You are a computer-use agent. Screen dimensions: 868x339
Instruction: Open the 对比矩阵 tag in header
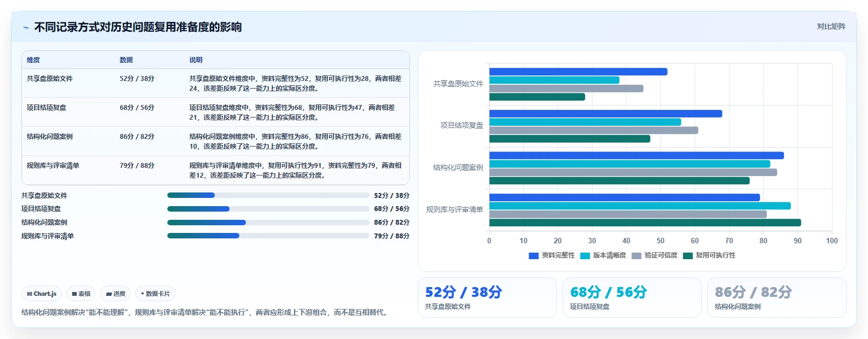click(x=831, y=27)
